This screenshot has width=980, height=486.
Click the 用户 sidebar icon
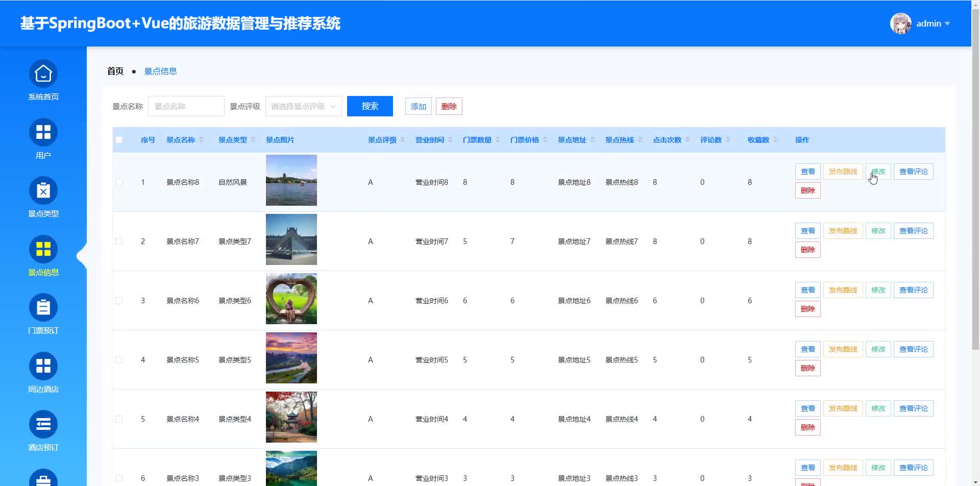tap(43, 133)
